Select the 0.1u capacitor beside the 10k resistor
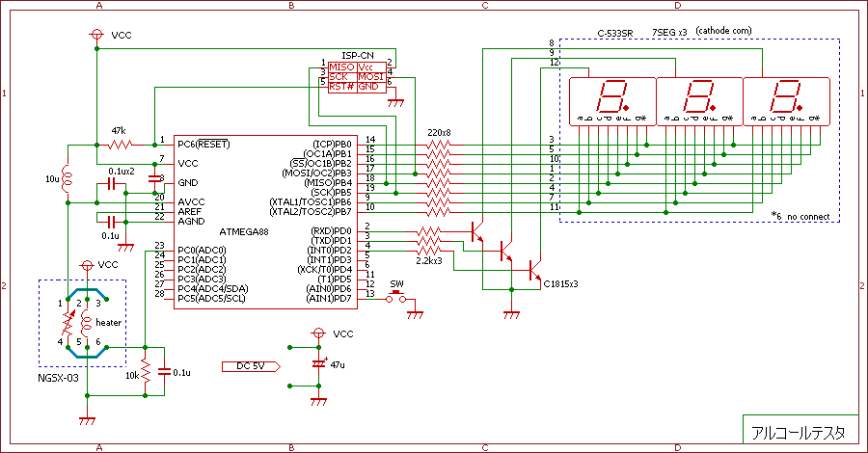This screenshot has height=453, width=868. pos(164,372)
